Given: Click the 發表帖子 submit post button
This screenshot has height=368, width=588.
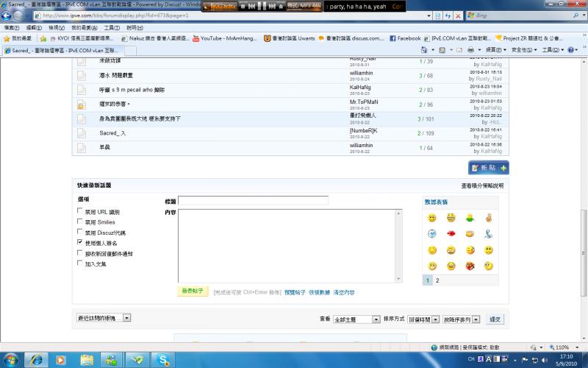Looking at the screenshot, I should 193,291.
